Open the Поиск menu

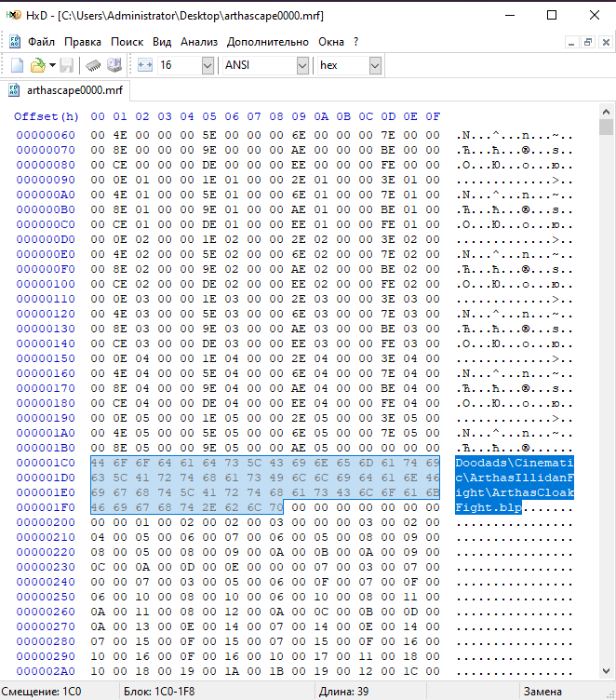point(127,42)
